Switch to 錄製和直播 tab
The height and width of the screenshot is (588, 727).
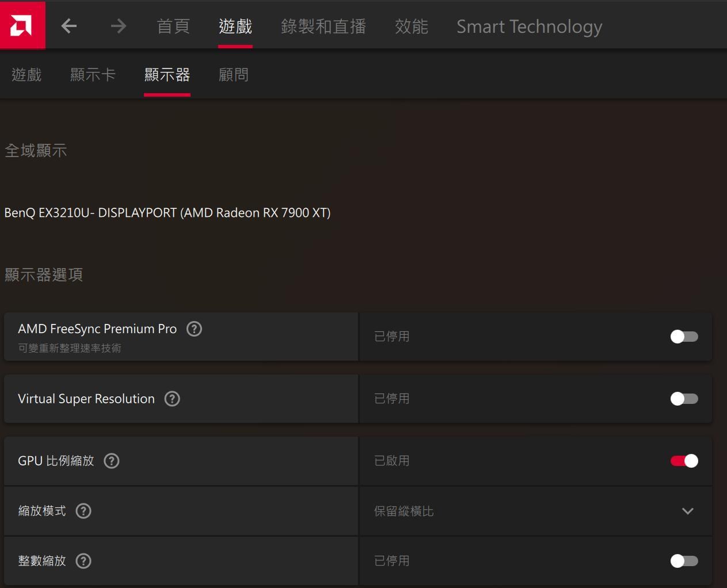pyautogui.click(x=323, y=26)
